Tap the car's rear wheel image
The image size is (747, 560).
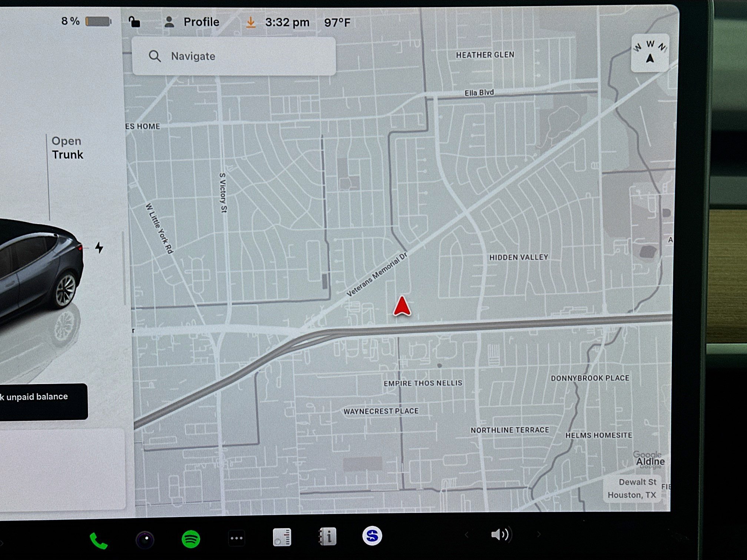(66, 290)
